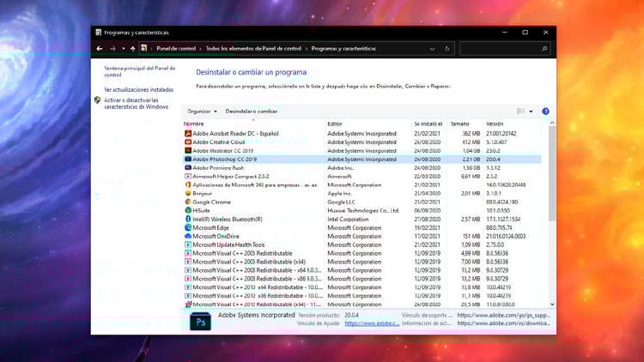Sort the list by Nombre column

194,124
